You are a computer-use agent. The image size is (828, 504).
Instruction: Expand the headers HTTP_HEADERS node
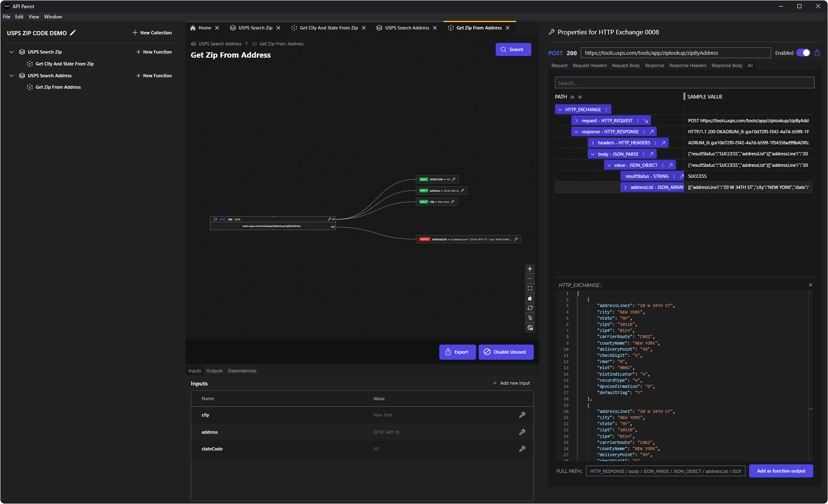click(593, 143)
